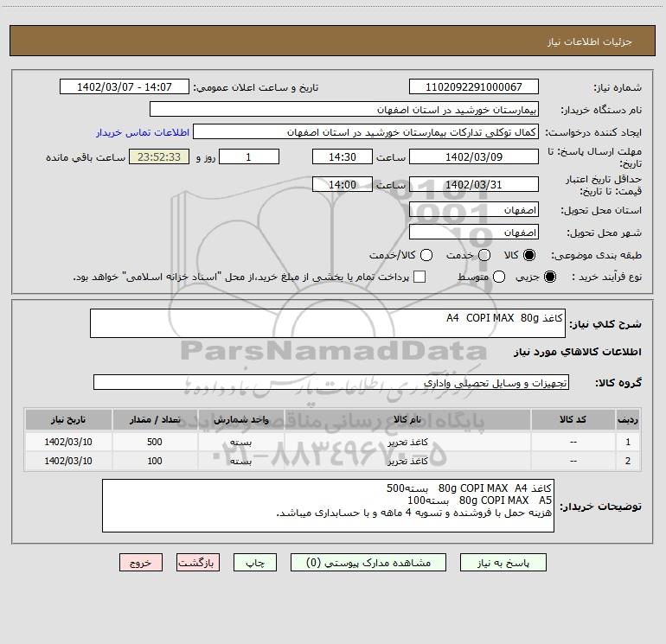Image resolution: width=666 pixels, height=644 pixels.
Task: Click the general description box کاغذ A4 COPI MAX
Action: (328, 323)
